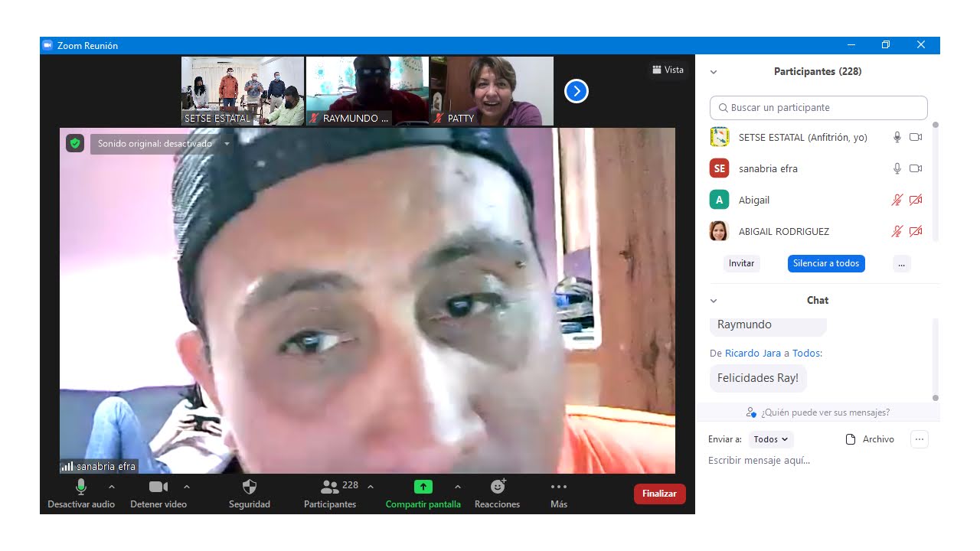Open the Seguridad shield menu

coord(250,494)
